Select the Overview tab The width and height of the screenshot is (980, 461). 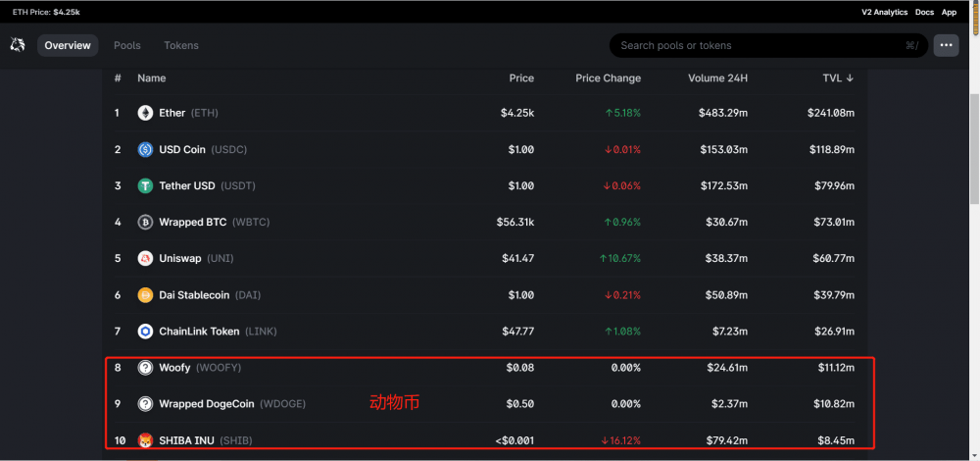(68, 45)
